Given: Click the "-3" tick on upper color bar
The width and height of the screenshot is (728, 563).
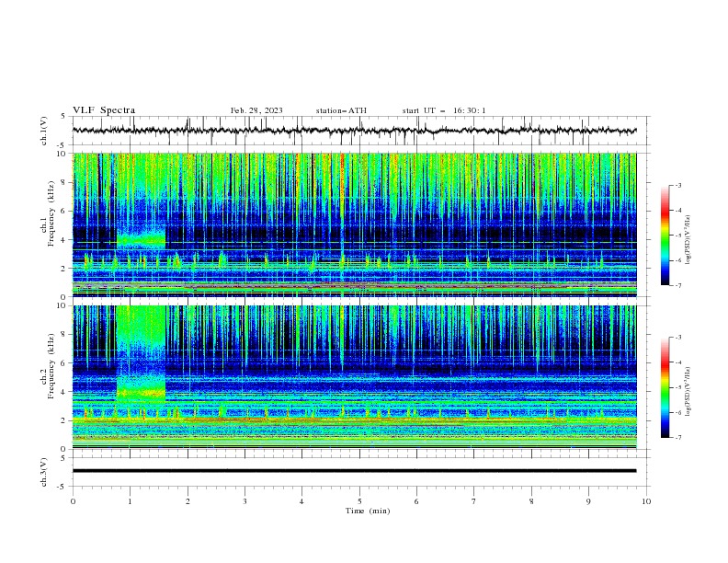Looking at the screenshot, I should [677, 185].
